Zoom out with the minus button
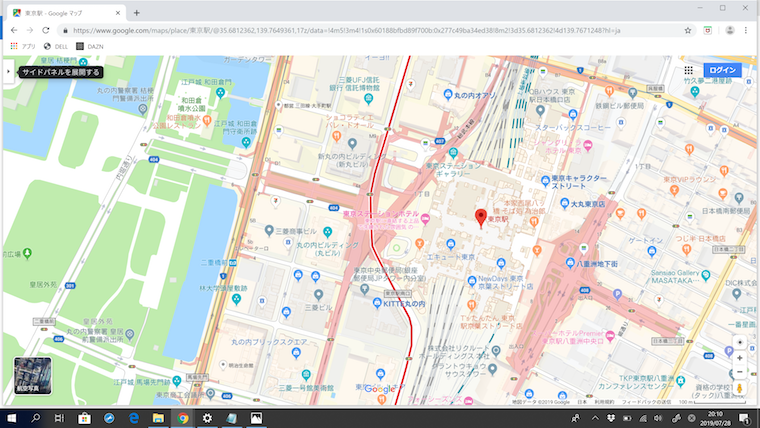Image resolution: width=760 pixels, height=428 pixels. 740,372
